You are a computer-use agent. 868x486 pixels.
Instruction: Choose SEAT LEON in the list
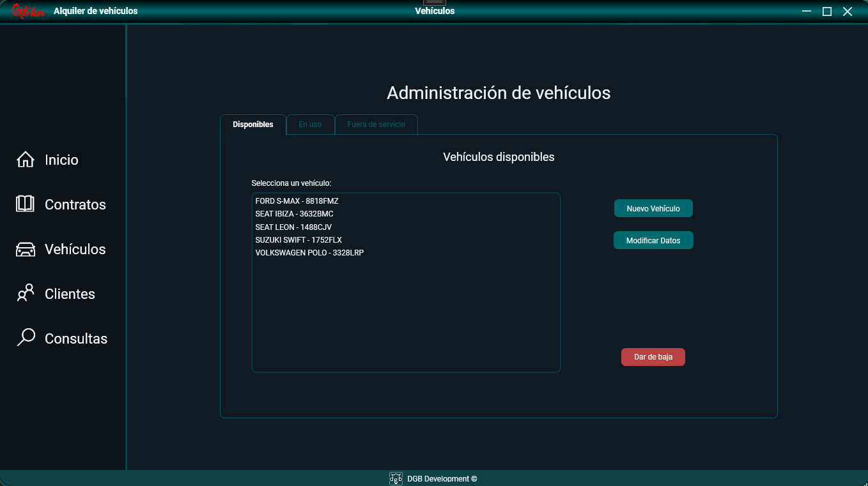(x=293, y=227)
